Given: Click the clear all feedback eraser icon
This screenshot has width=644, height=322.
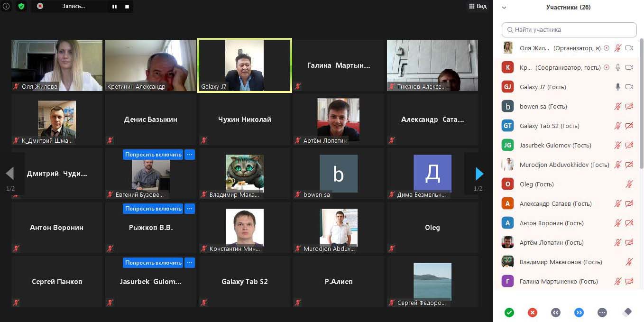Looking at the screenshot, I should tap(627, 312).
